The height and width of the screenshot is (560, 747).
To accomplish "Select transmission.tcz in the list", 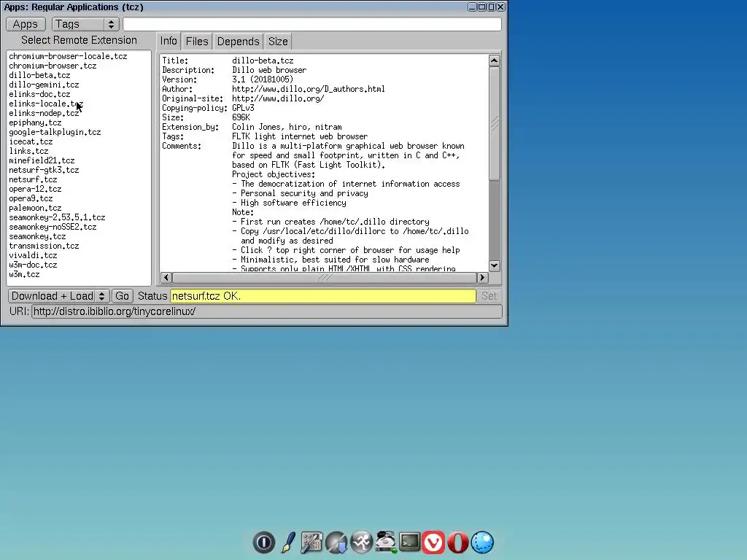I will coord(79,246).
